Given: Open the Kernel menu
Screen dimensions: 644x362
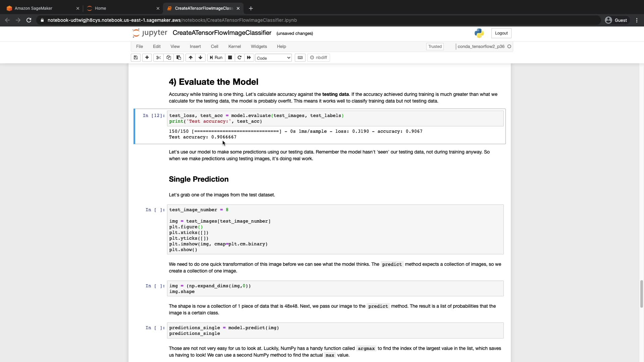Looking at the screenshot, I should 234,47.
